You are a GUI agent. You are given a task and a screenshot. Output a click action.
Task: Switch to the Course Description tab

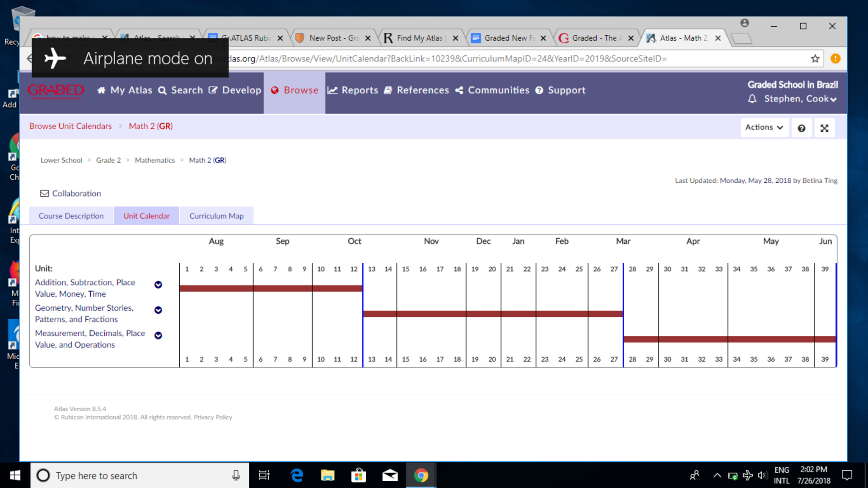tap(71, 216)
